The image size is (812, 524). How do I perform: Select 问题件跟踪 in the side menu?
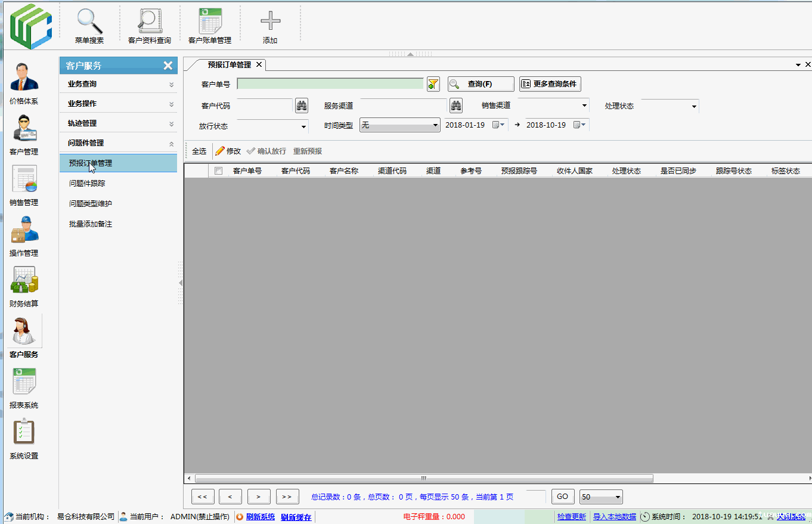point(87,184)
